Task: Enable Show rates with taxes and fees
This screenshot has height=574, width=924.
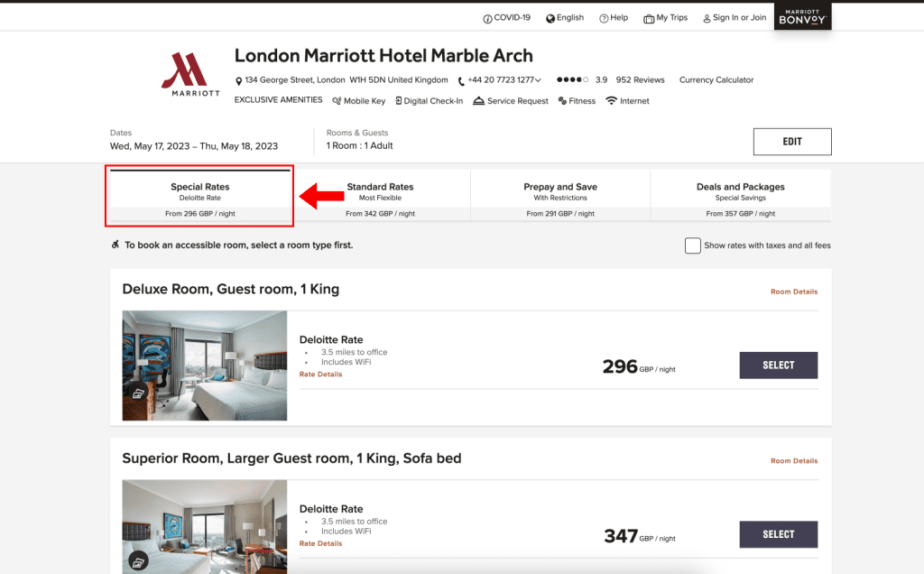Action: [x=693, y=245]
